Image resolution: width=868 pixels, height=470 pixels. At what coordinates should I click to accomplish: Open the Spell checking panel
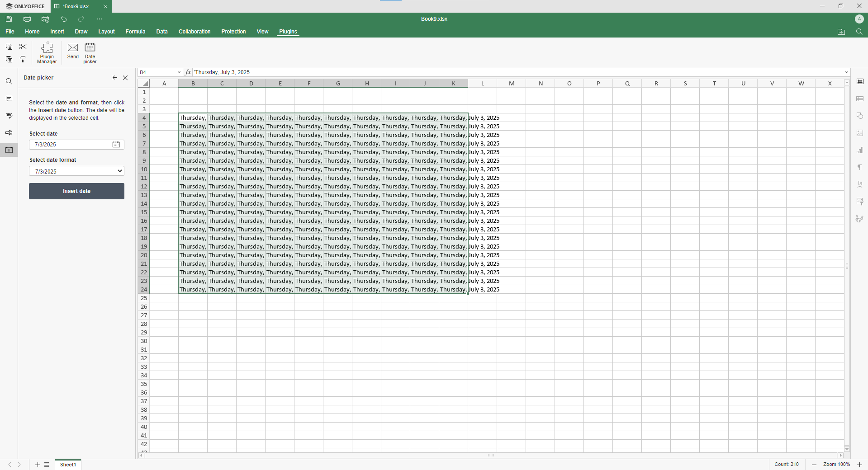[x=9, y=115]
